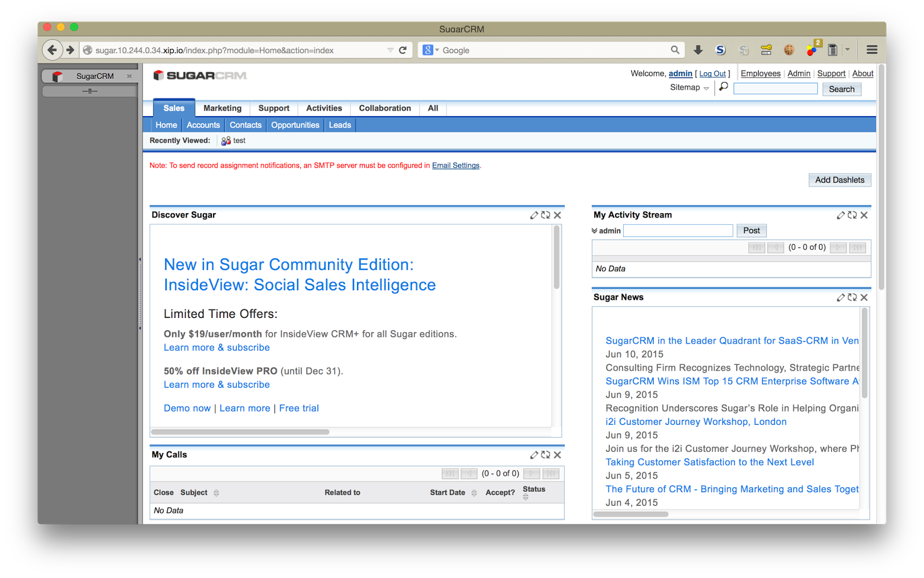The height and width of the screenshot is (578, 924).
Task: Refresh the Discover Sugar dashlet
Action: pos(546,215)
